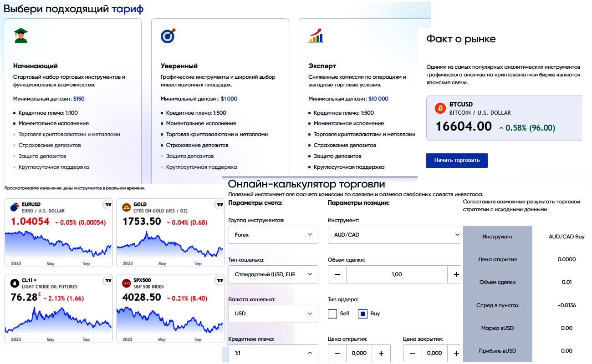Image resolution: width=592 pixels, height=364 pixels.
Task: Click the EURUSD flag icon
Action: pos(14,207)
